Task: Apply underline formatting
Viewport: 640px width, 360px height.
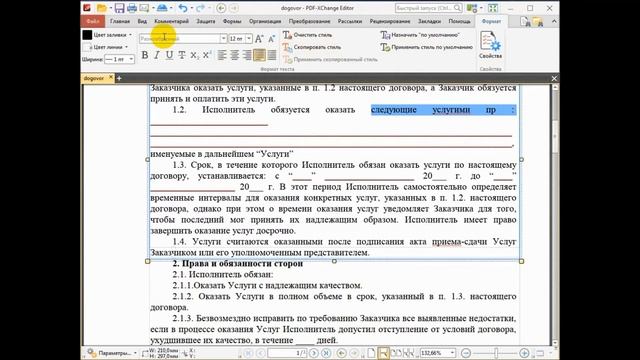Action: tap(169, 55)
